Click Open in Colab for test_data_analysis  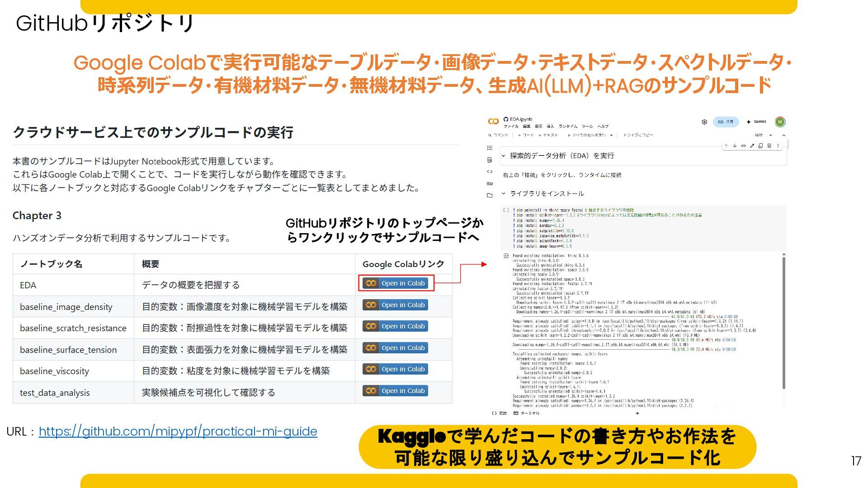395,391
